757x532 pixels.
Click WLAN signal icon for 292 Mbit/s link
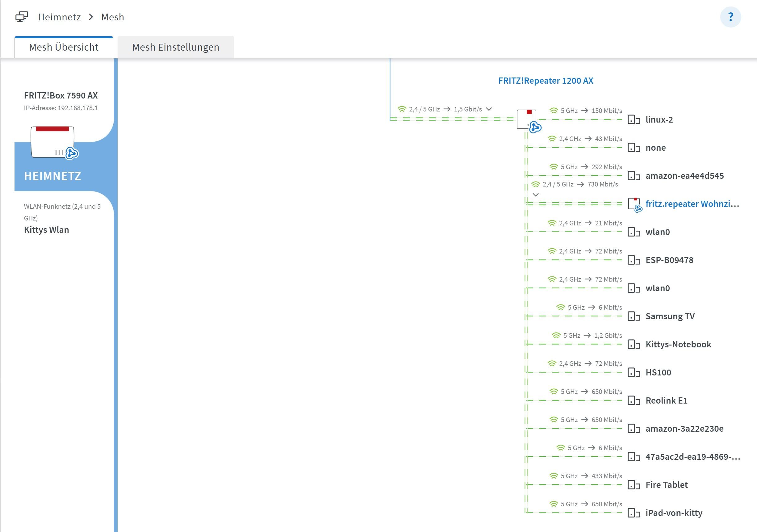click(554, 167)
